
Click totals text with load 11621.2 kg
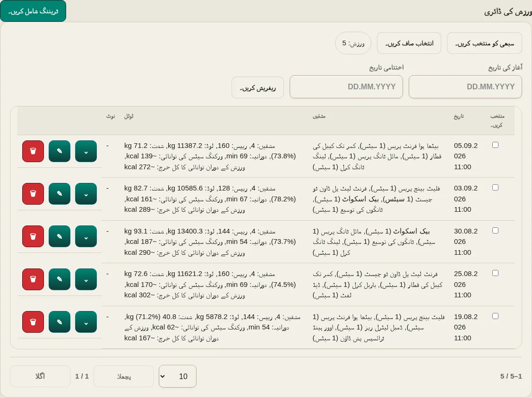click(x=210, y=285)
